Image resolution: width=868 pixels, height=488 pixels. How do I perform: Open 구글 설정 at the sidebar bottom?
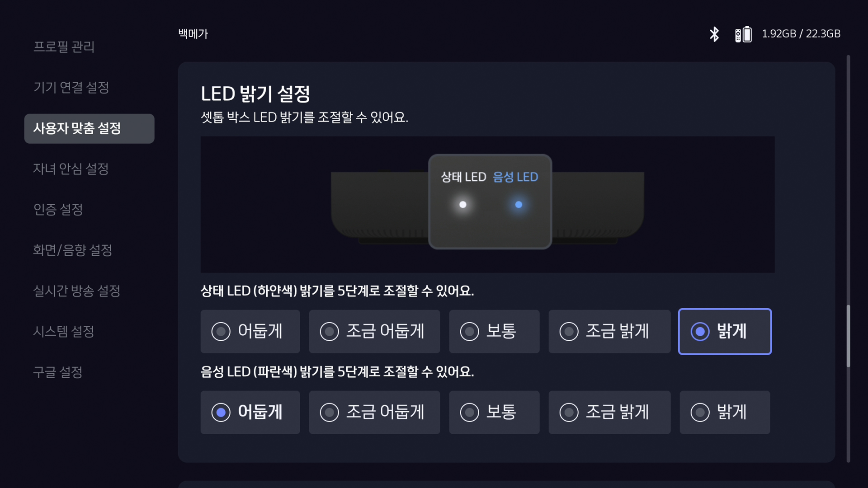pos(57,372)
